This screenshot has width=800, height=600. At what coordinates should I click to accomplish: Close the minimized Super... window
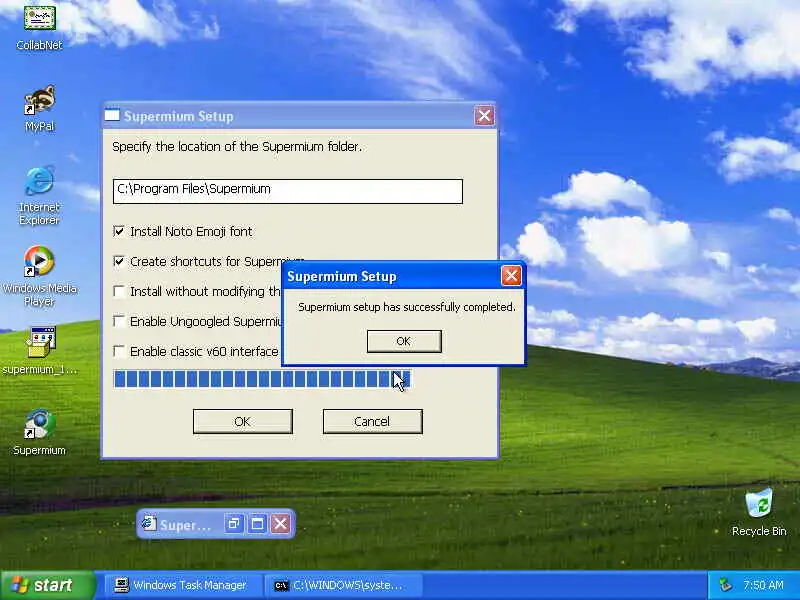281,523
